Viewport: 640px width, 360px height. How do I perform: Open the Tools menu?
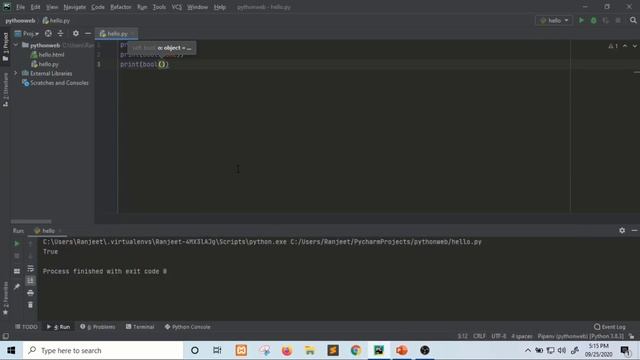(159, 7)
